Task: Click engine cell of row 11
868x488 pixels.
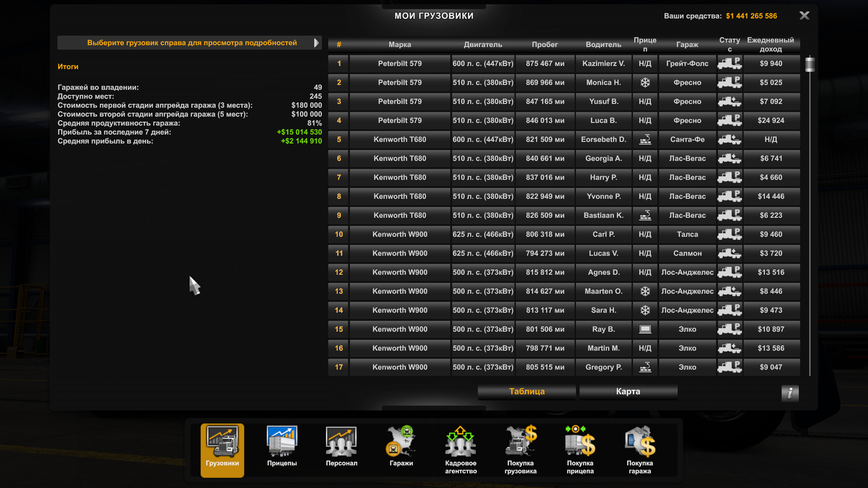Action: pyautogui.click(x=483, y=253)
